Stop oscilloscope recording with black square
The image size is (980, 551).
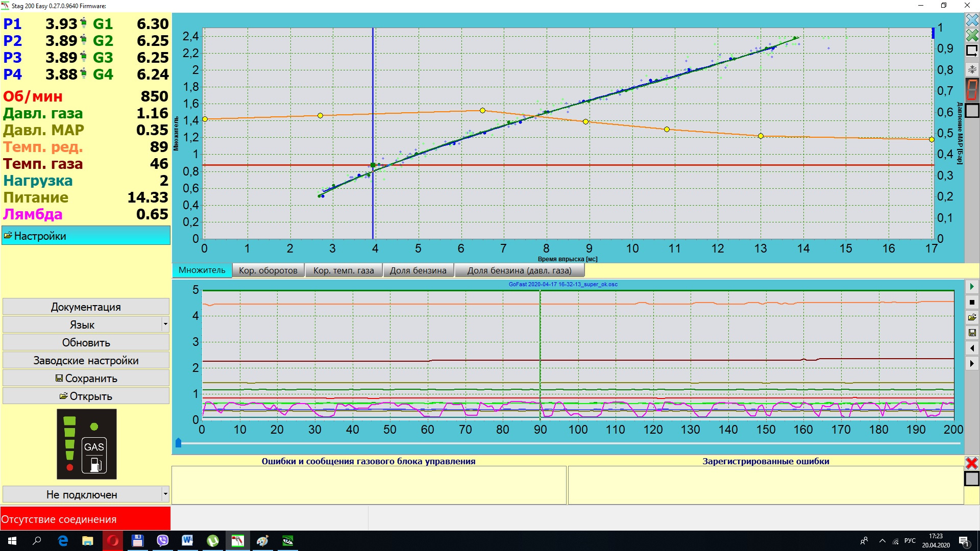(972, 302)
